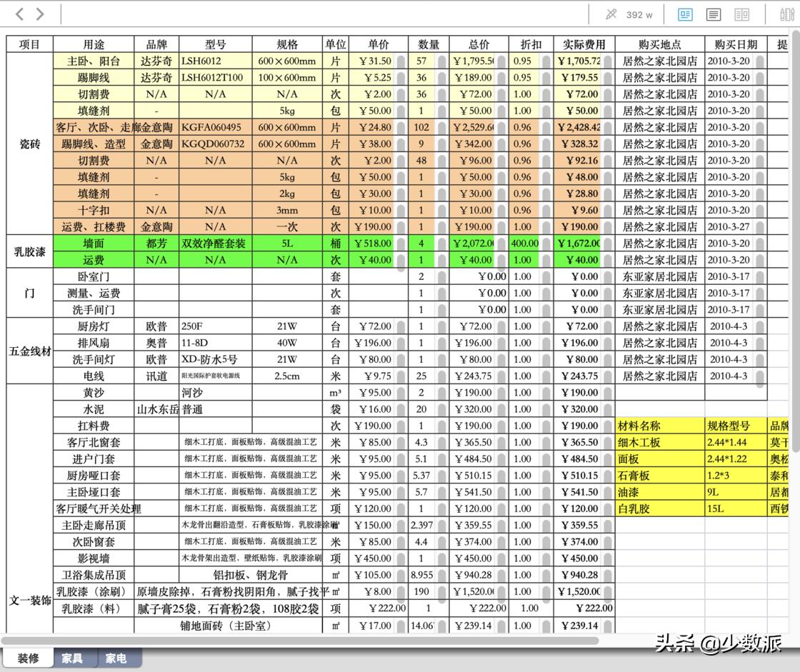Open the pencil and ruler annotation icon
Viewport: 800px width, 672px height.
[788, 14]
